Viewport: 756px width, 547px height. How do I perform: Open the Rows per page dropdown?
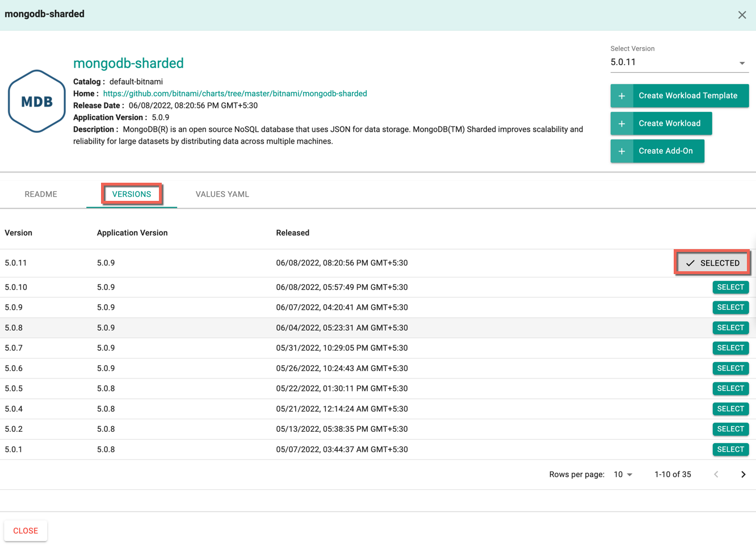point(623,474)
